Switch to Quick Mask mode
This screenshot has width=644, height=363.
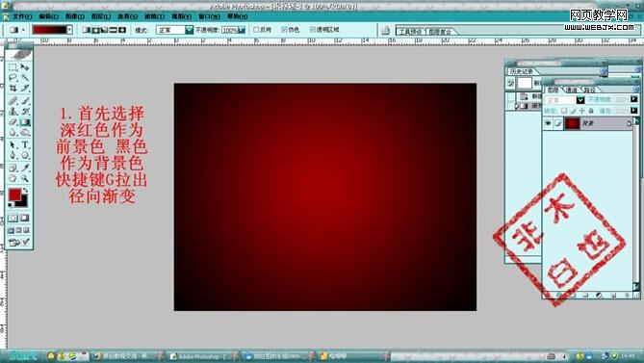[x=25, y=218]
